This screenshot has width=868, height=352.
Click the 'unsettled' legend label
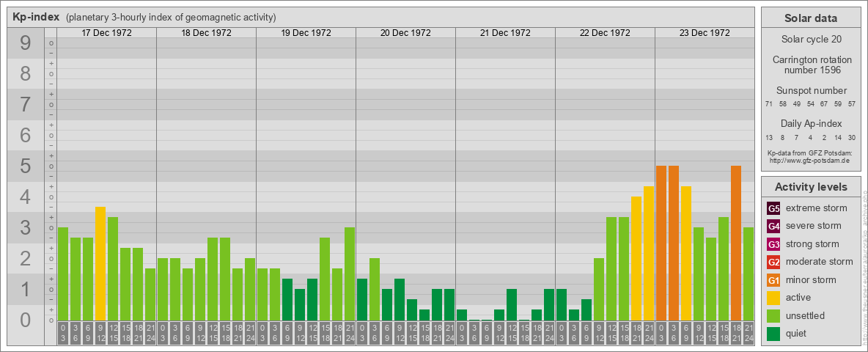806,315
